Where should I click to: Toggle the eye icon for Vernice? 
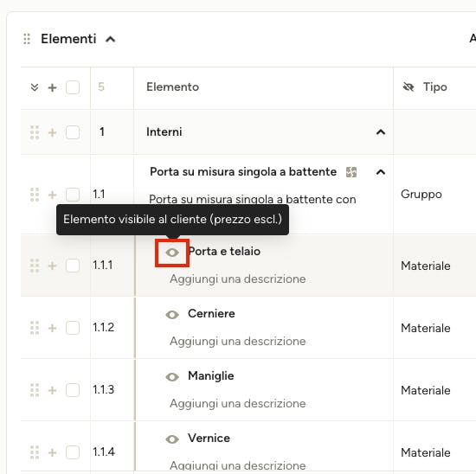coord(172,439)
